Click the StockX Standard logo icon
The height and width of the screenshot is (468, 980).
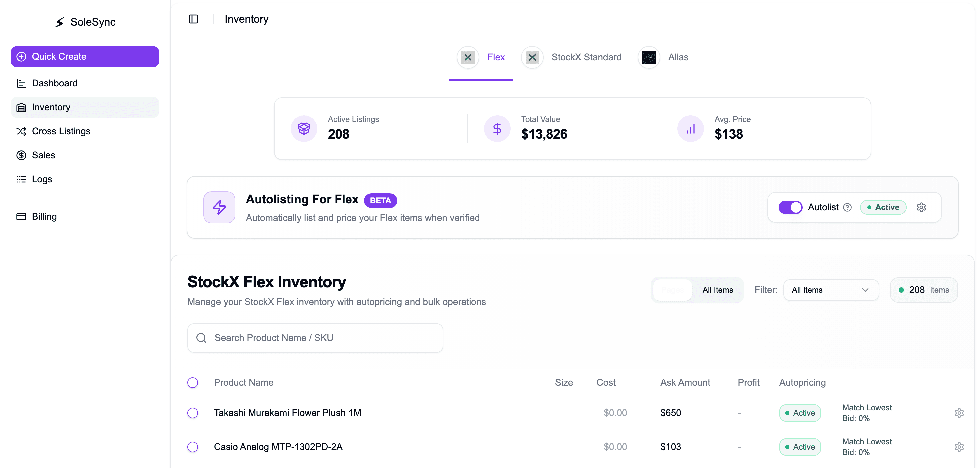pyautogui.click(x=532, y=57)
